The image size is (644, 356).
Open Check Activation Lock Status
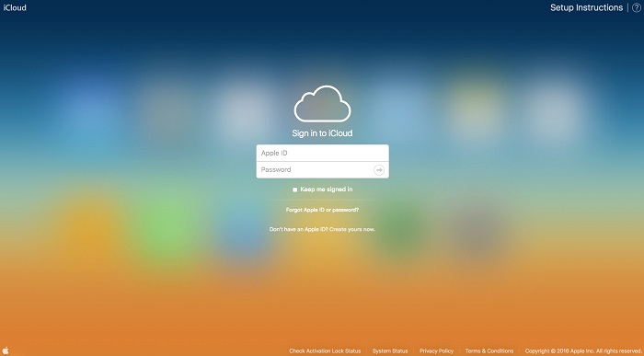click(x=325, y=351)
